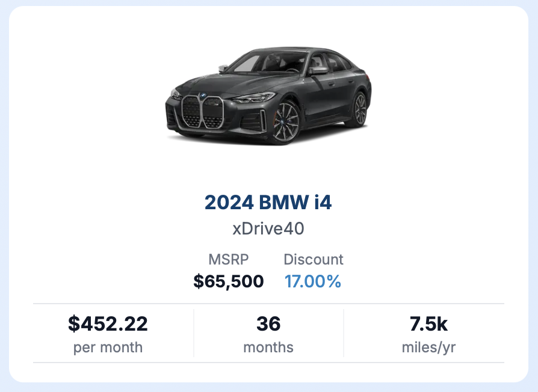Click the MSRP label
The width and height of the screenshot is (538, 392).
pyautogui.click(x=229, y=259)
